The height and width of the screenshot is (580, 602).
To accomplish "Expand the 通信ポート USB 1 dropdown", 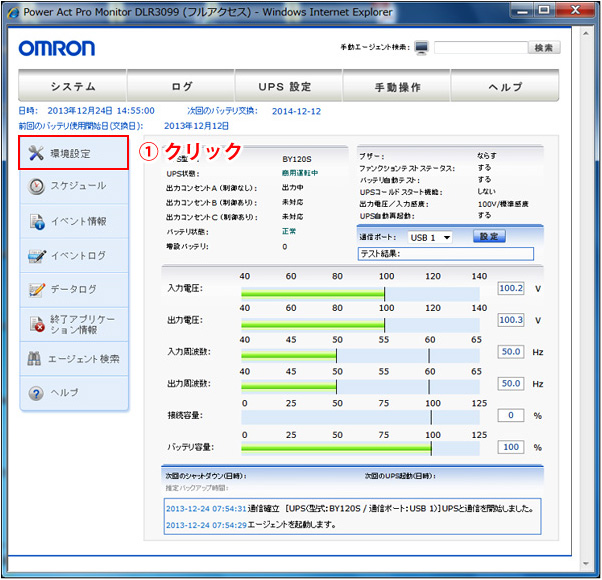I will 429,237.
